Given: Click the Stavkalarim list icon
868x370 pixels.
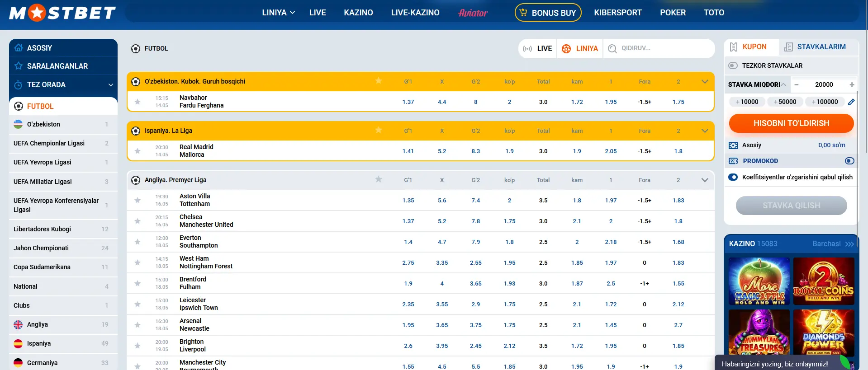Looking at the screenshot, I should click(788, 47).
